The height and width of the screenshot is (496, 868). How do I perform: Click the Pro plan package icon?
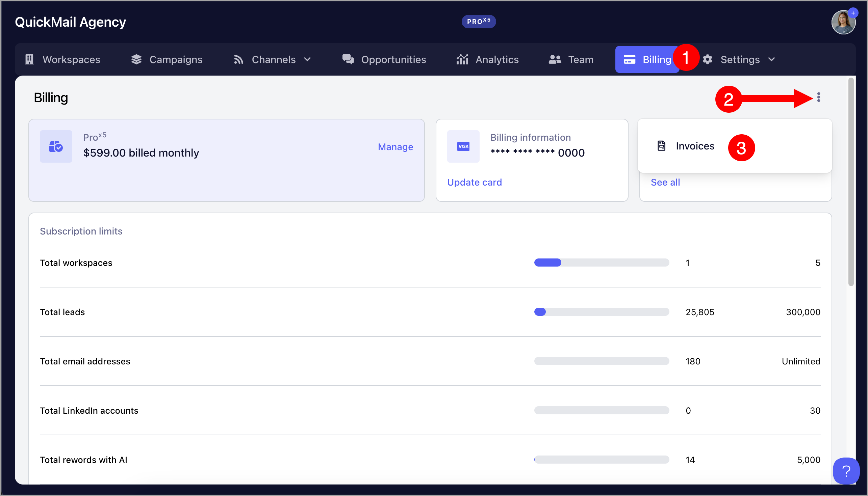coord(56,146)
